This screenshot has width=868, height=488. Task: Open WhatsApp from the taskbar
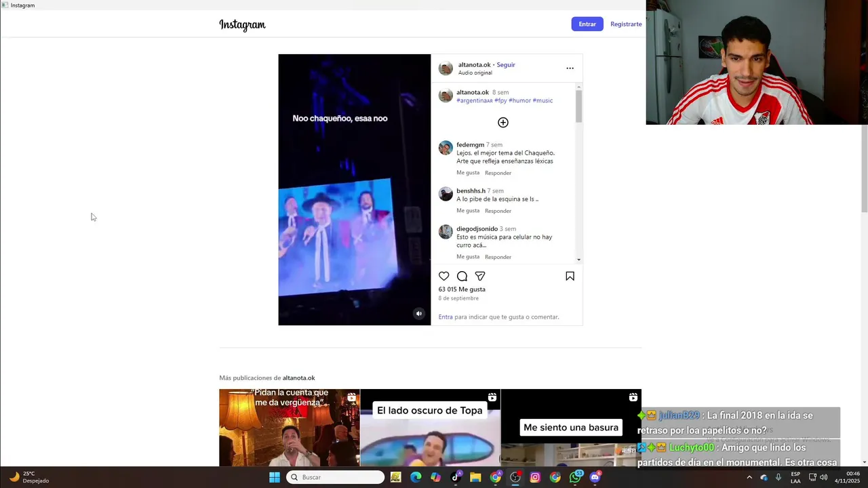(x=575, y=477)
